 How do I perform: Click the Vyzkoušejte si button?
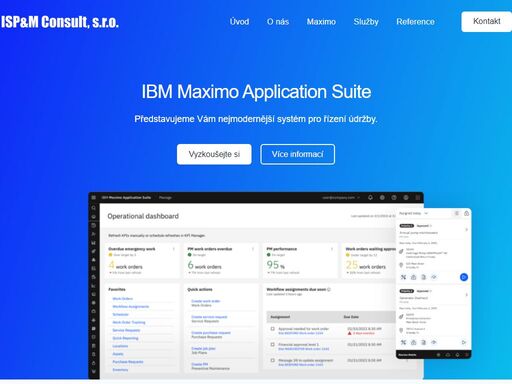point(214,154)
